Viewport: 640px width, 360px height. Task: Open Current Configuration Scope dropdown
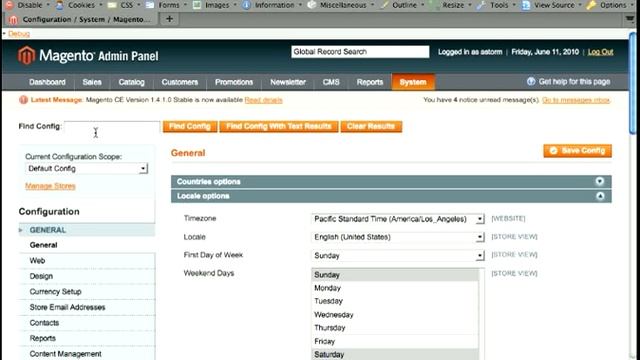86,169
